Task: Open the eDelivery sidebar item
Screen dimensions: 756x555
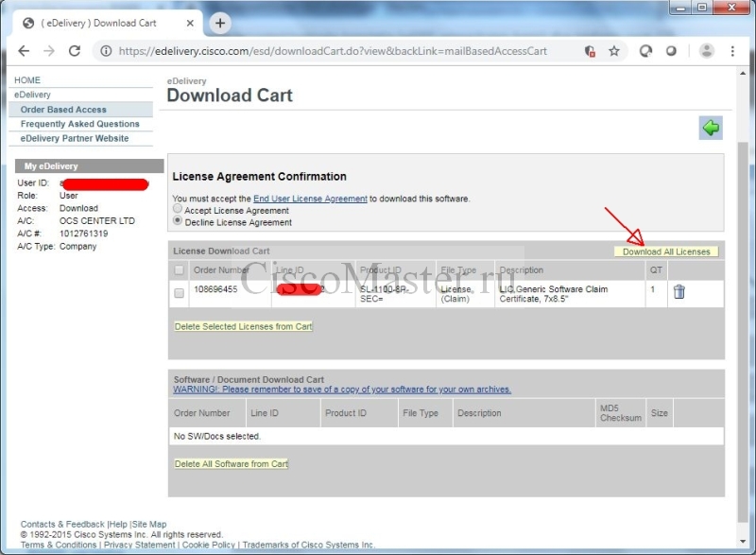Action: 32,95
